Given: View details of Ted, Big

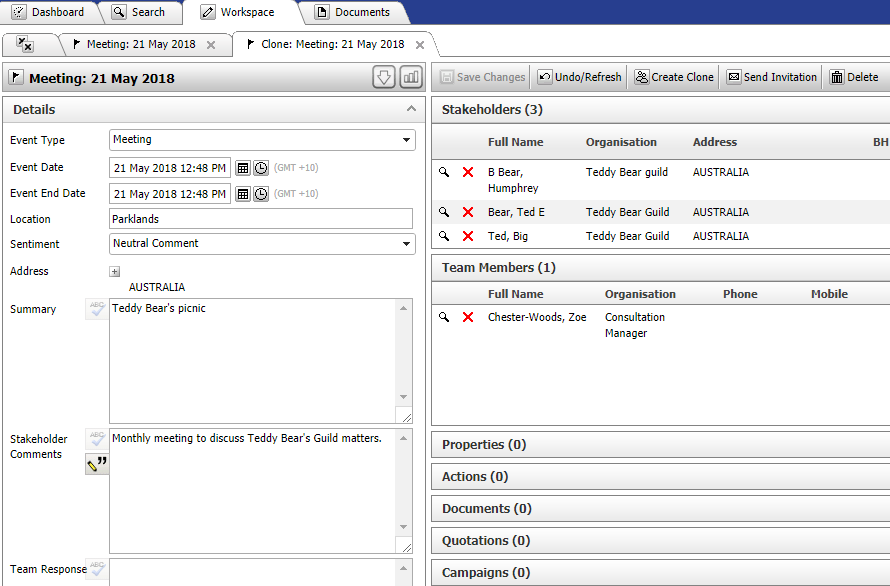Looking at the screenshot, I should [x=444, y=236].
